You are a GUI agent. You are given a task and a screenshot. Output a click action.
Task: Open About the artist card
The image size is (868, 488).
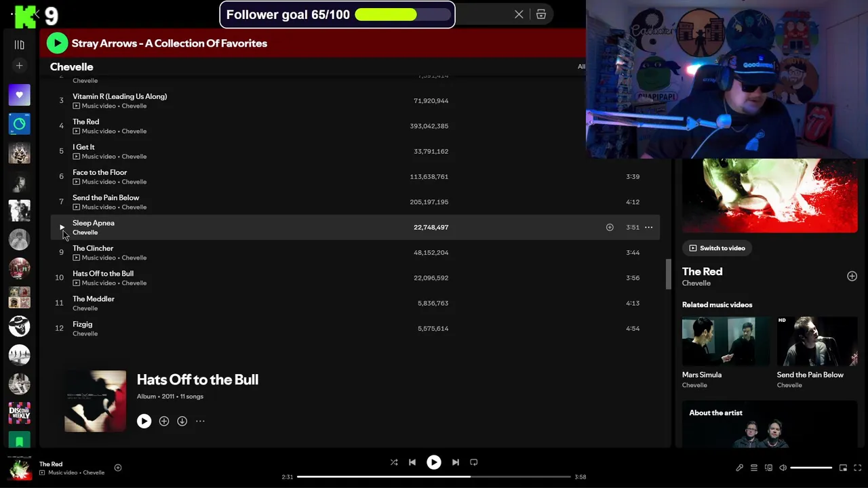[770, 424]
